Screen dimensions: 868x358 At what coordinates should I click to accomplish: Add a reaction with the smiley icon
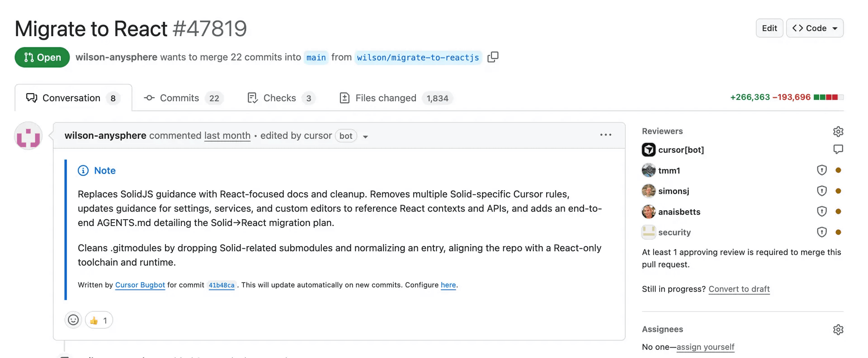click(x=73, y=320)
